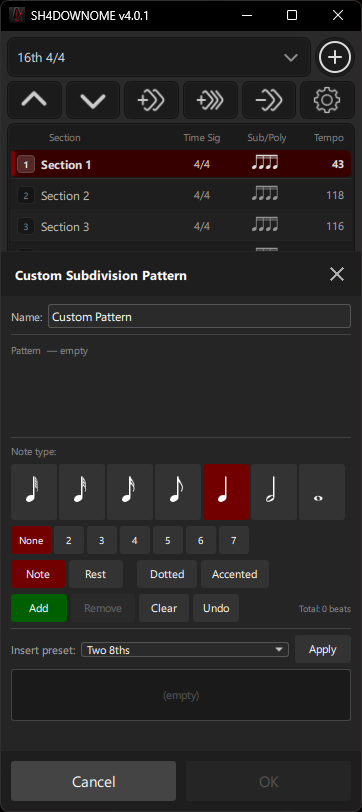Click Section 2 subdivision notes icon
362x812 pixels.
(265, 195)
